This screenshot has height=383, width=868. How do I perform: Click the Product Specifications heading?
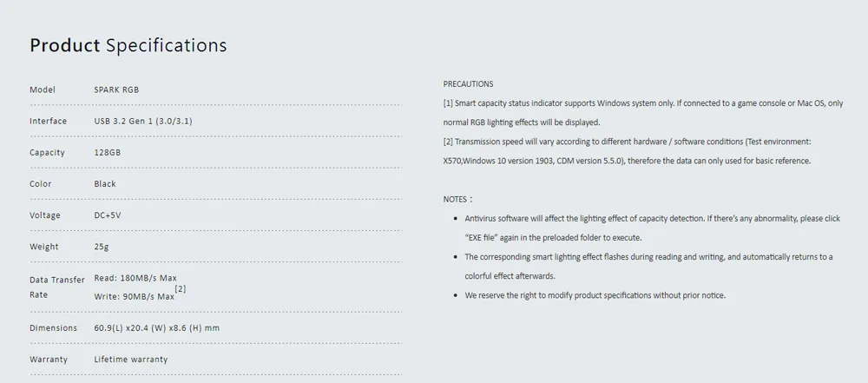pyautogui.click(x=128, y=45)
